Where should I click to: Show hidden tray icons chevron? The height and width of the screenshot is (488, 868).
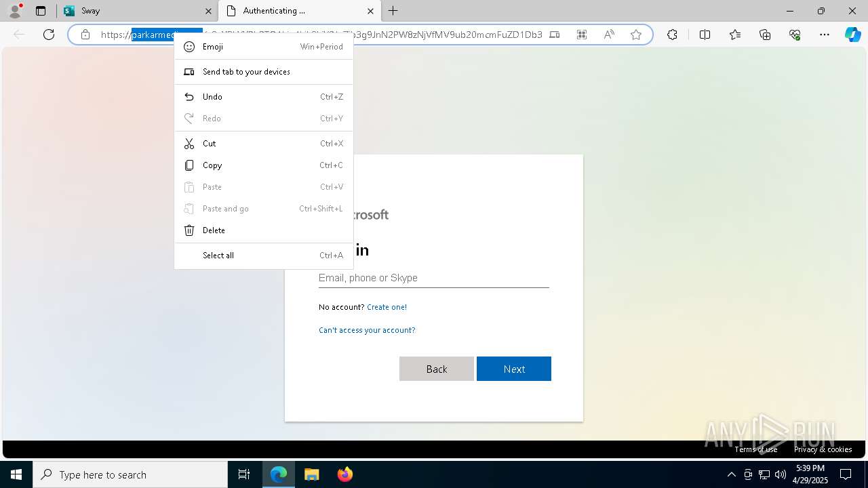coord(731,474)
